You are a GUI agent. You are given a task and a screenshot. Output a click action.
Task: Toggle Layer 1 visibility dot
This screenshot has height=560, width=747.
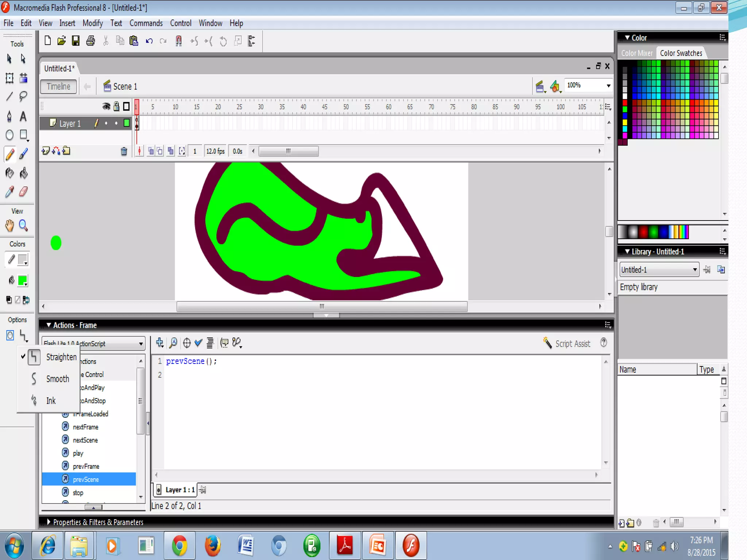pos(106,123)
